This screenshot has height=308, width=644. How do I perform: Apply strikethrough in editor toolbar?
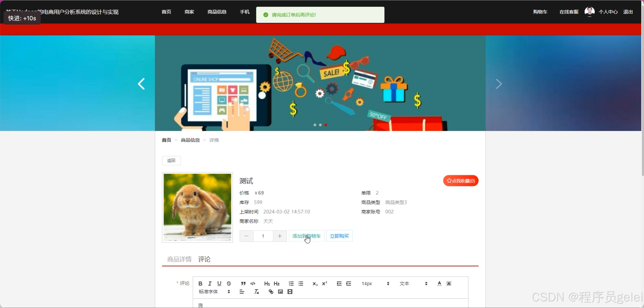pos(229,283)
